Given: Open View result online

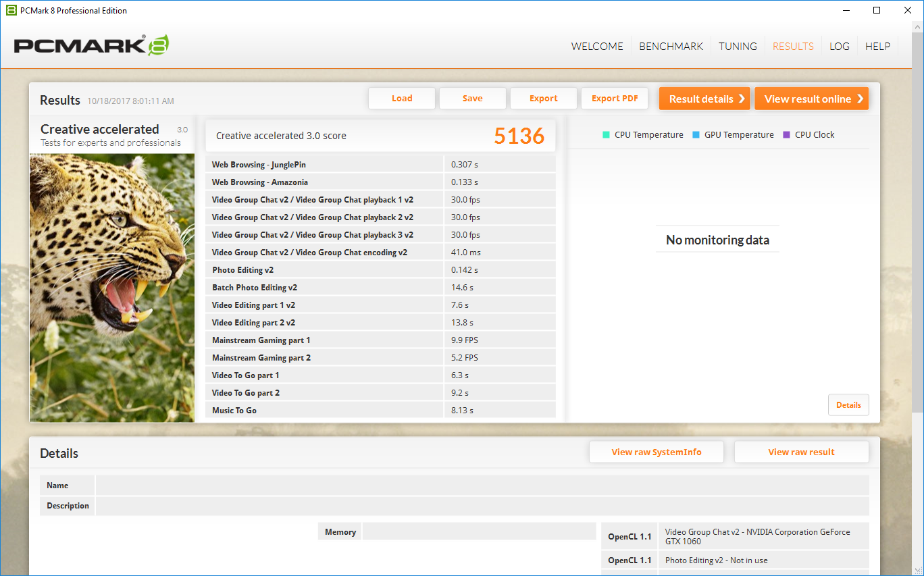Looking at the screenshot, I should [811, 99].
